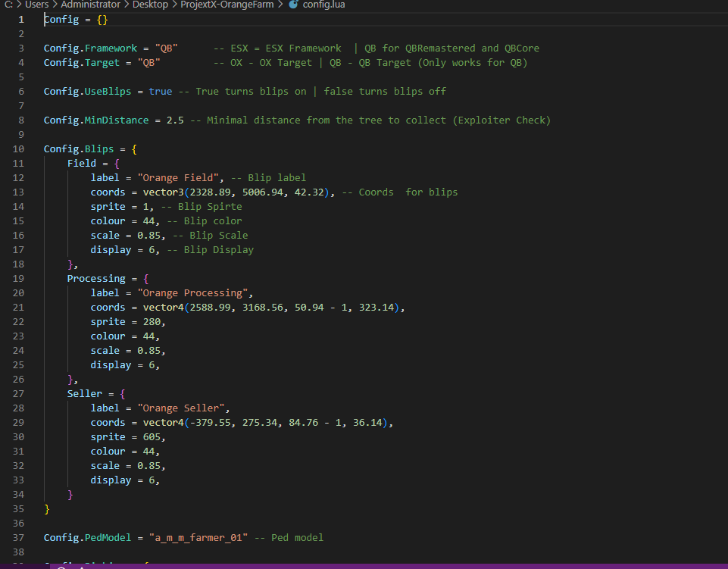Open the ProjextX-OrangeFarm breadcrumb folder
This screenshot has width=728, height=569.
click(227, 5)
